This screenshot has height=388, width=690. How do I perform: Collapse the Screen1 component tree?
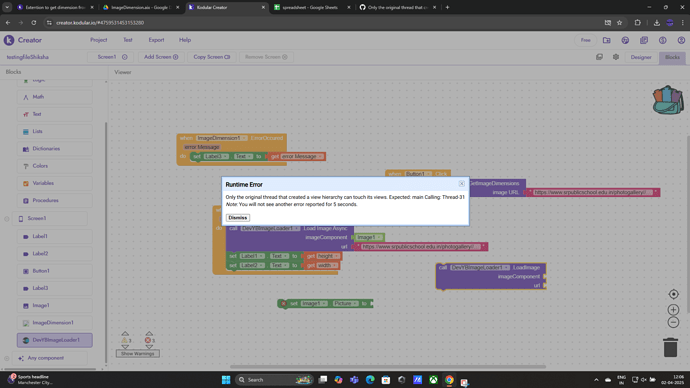point(7,219)
